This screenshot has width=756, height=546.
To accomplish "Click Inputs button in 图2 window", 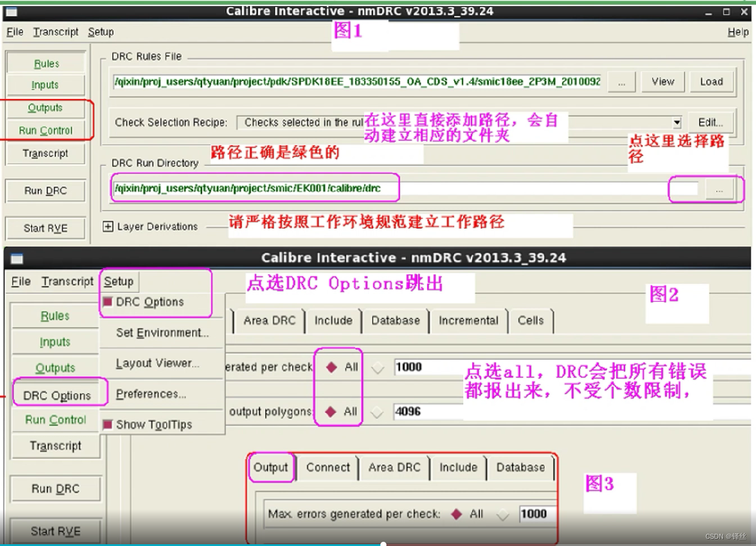I will click(x=55, y=342).
